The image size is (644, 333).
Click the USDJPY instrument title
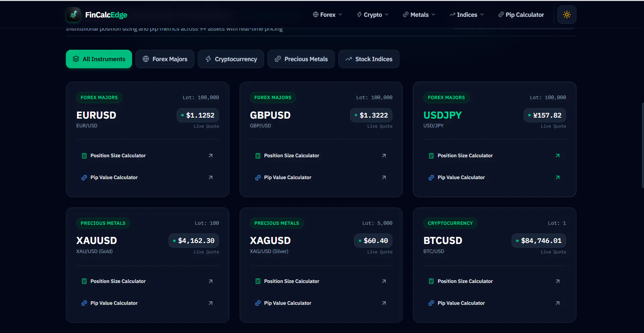442,115
